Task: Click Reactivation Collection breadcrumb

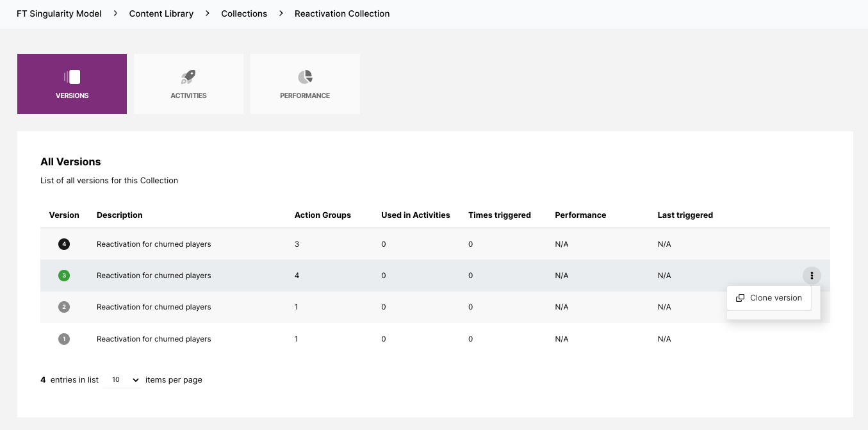Action: point(342,13)
